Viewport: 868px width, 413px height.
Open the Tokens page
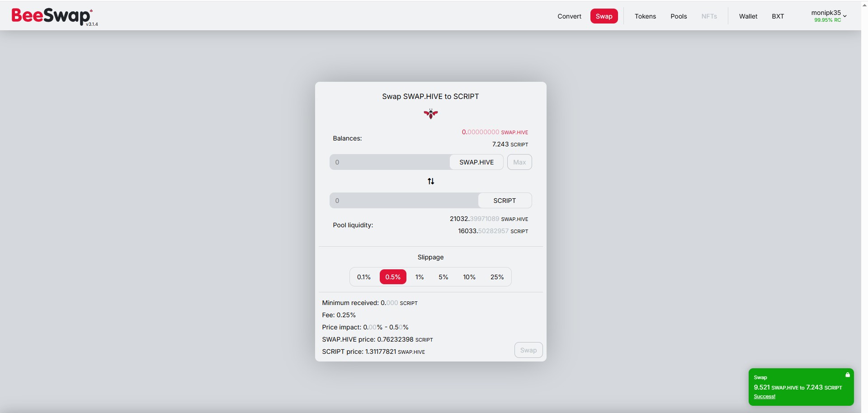pos(645,16)
